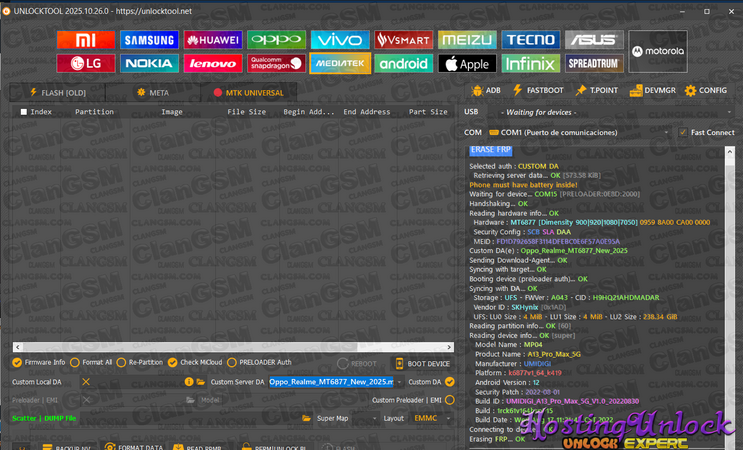Toggle the Firmware Info option
Screen dimensions: 743x450
click(x=18, y=362)
